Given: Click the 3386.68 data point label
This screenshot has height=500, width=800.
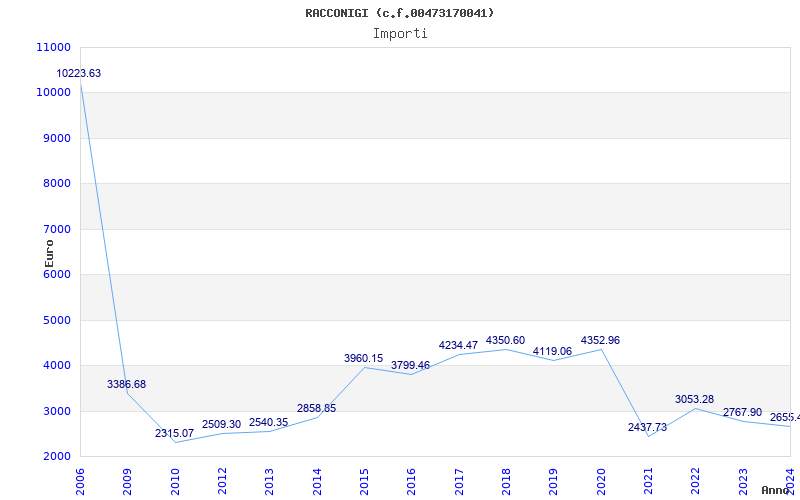Looking at the screenshot, I should [127, 384].
